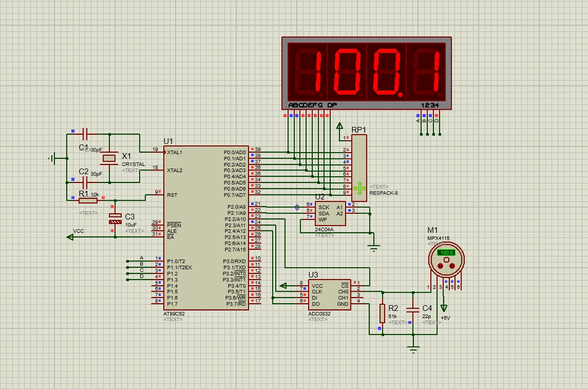Select the RP1 resistor pack body
Image resolution: width=588 pixels, height=389 pixels.
[x=359, y=168]
